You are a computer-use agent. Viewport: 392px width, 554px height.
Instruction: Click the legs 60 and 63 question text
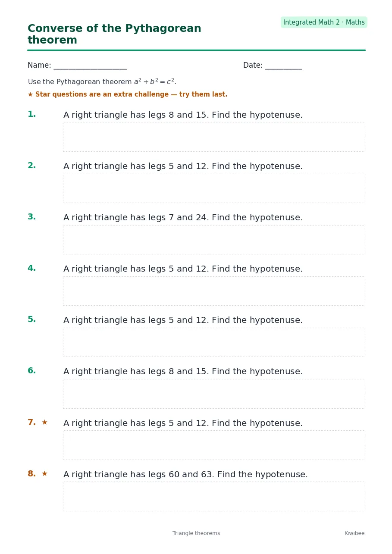click(x=185, y=475)
